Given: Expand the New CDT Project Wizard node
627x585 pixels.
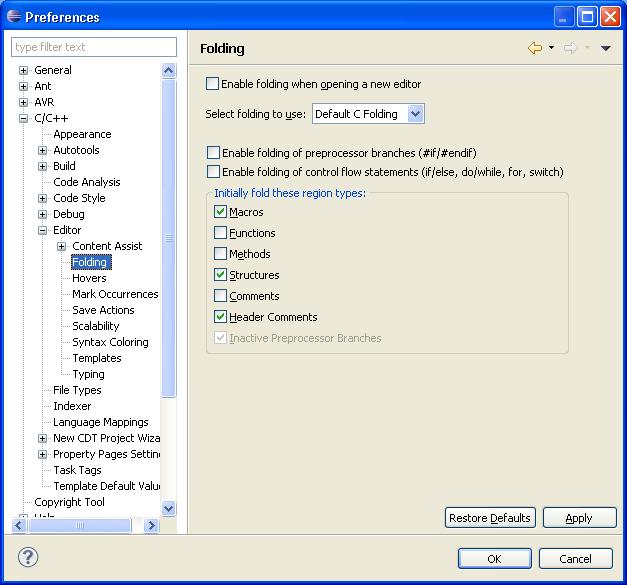Looking at the screenshot, I should point(42,438).
